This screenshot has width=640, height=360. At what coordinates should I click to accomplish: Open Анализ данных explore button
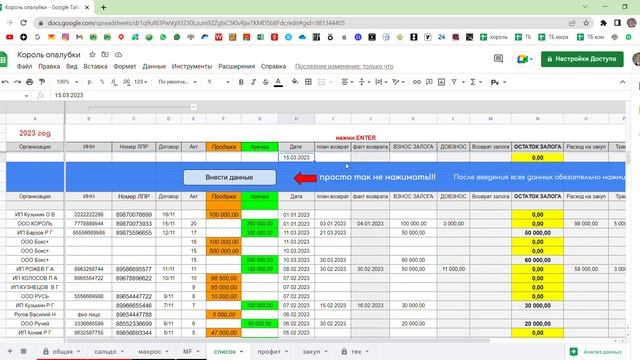(x=597, y=351)
